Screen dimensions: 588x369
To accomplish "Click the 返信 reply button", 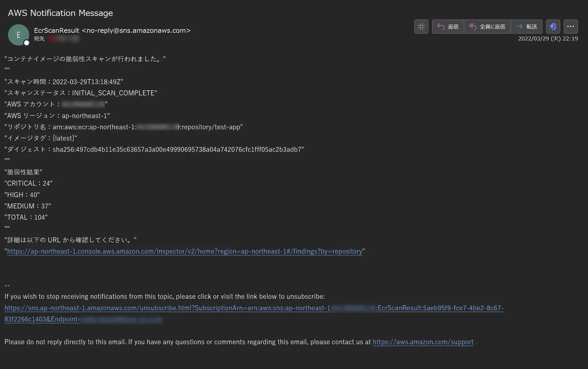I will (x=448, y=27).
